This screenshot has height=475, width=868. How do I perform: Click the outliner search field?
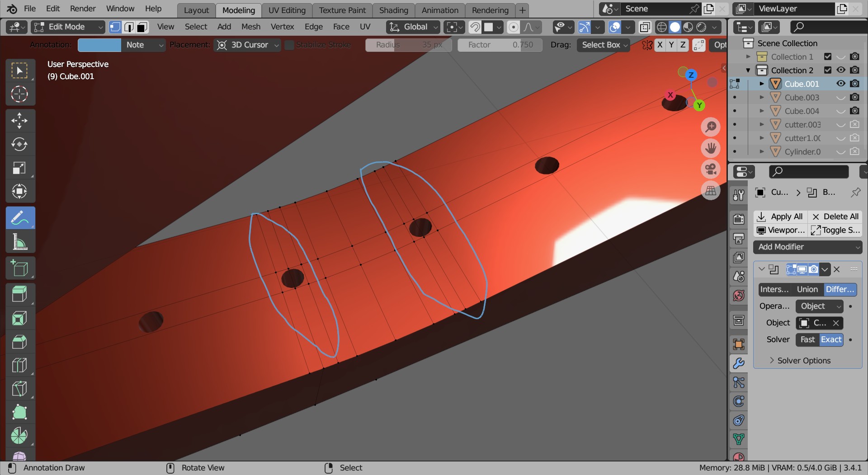click(x=829, y=27)
